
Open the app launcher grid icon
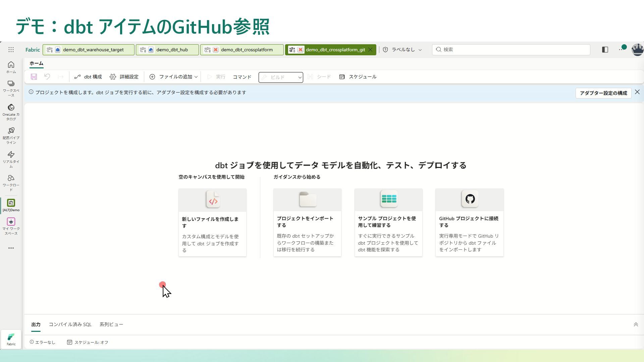pyautogui.click(x=11, y=50)
